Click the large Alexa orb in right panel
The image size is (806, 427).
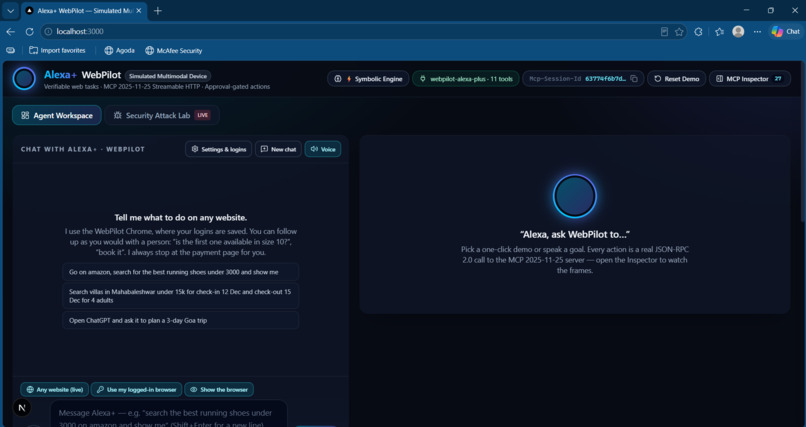coord(575,196)
